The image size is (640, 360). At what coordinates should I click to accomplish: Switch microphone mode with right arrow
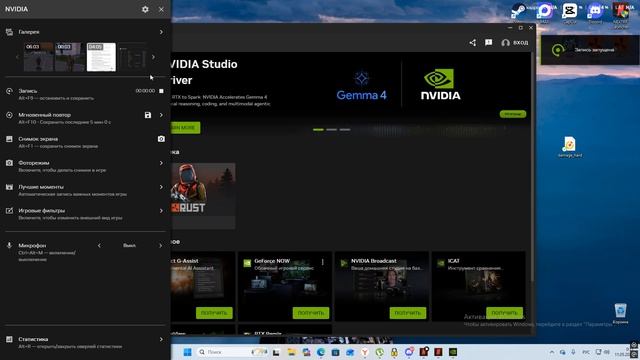[x=160, y=246]
